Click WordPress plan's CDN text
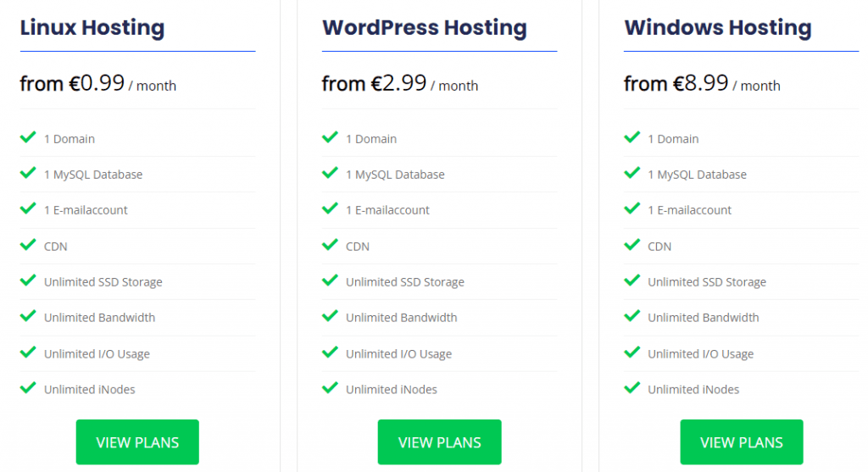 (358, 247)
